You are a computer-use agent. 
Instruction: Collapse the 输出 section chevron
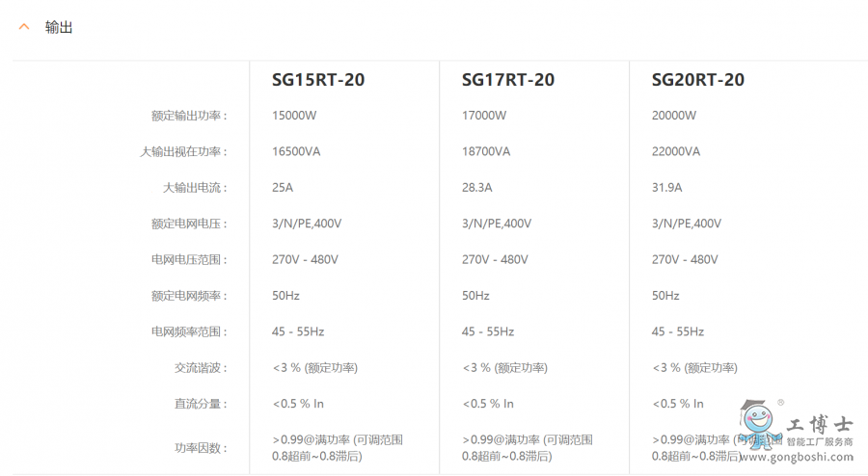[24, 27]
